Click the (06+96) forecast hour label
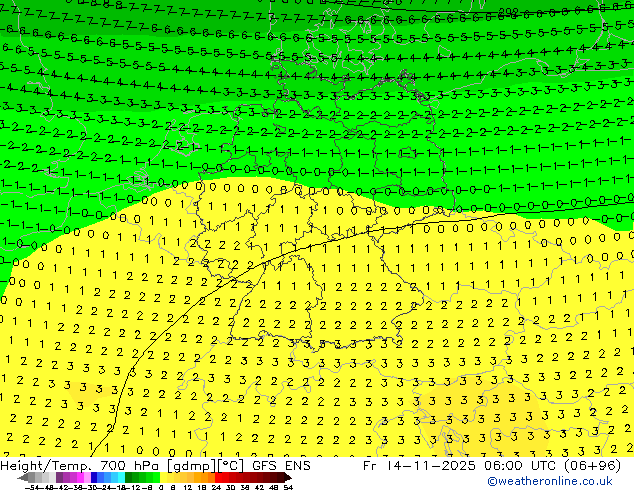This screenshot has height=490, width=634. pyautogui.click(x=592, y=466)
